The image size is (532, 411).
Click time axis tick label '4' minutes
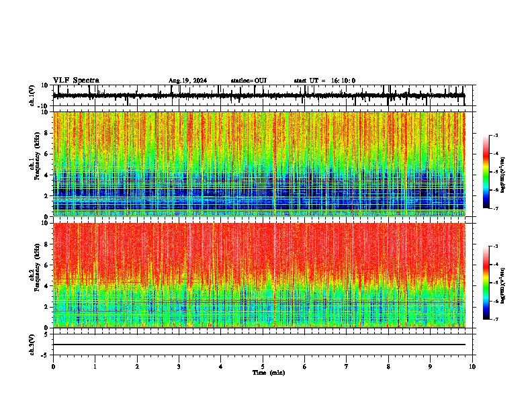(x=221, y=367)
